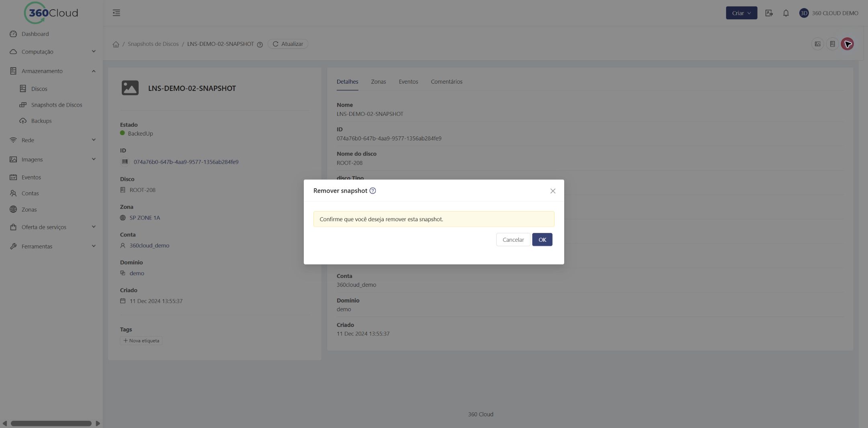This screenshot has width=868, height=428.
Task: Switch to the Zonas tab
Action: [378, 82]
